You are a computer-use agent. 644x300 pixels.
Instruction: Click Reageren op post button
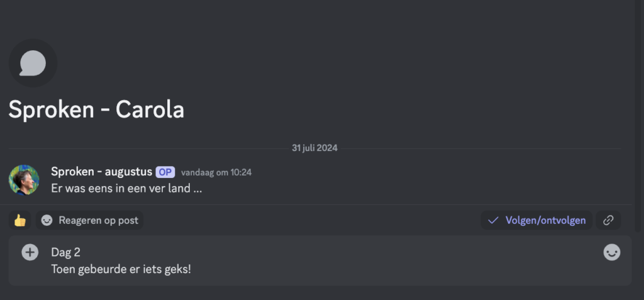(x=89, y=220)
